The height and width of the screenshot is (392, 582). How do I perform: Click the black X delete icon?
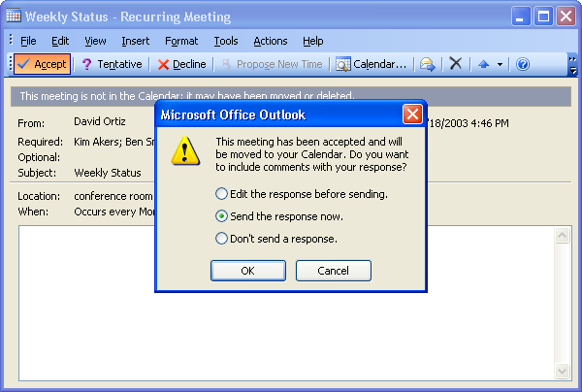[456, 63]
